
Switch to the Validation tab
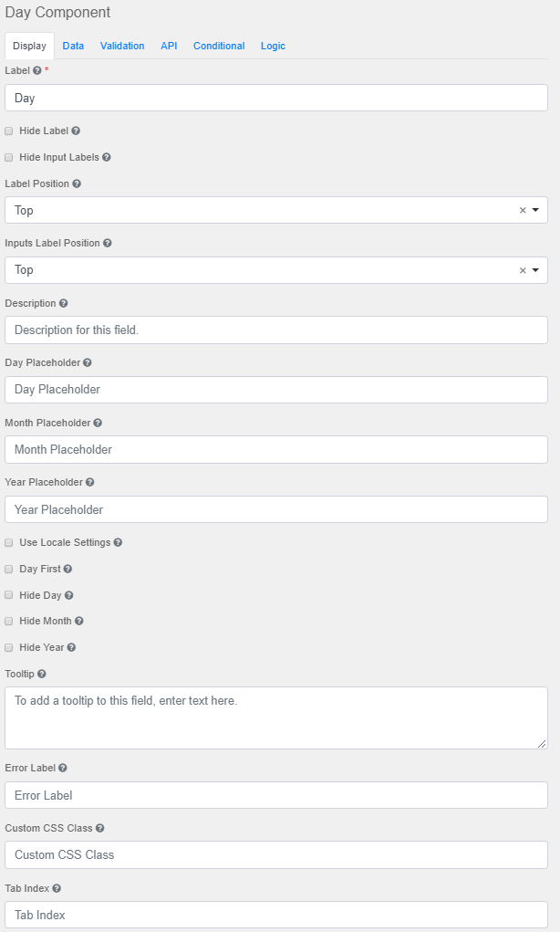pyautogui.click(x=122, y=46)
